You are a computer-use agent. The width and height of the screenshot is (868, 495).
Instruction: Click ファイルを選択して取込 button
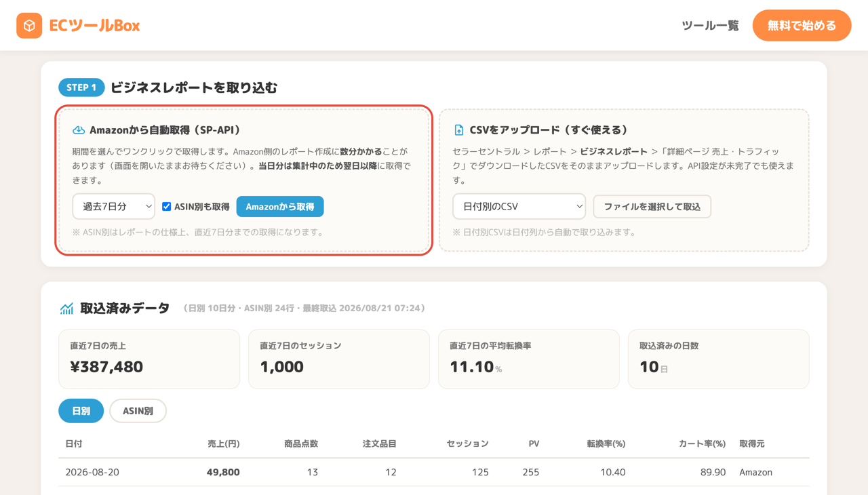[x=652, y=207]
